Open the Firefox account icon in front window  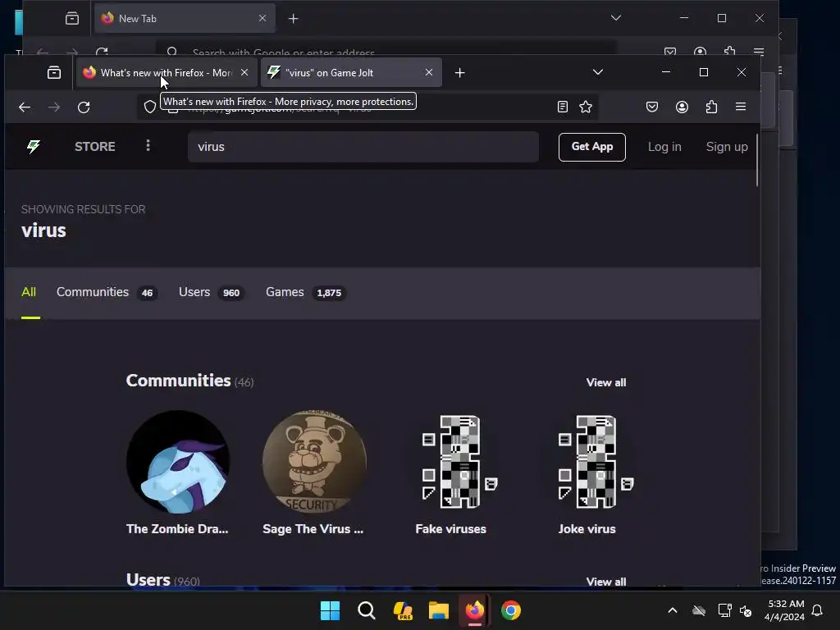click(x=682, y=107)
